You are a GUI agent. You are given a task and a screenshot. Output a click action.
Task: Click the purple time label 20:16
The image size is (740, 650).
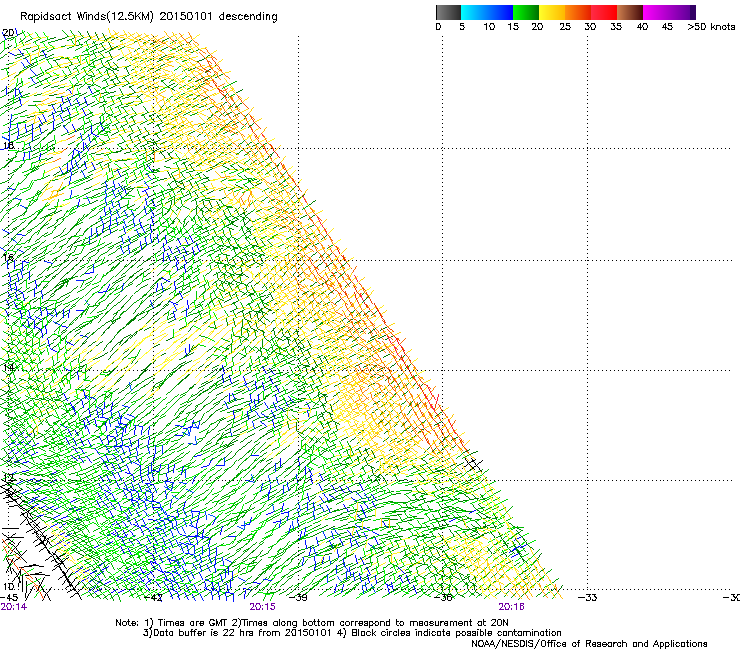(x=512, y=607)
